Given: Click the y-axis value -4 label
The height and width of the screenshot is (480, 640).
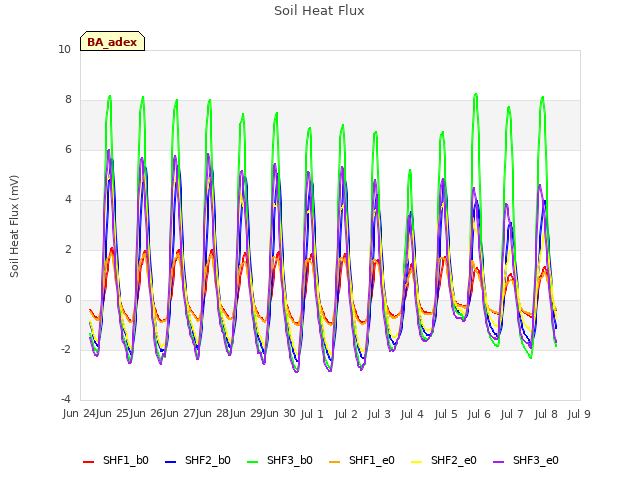Looking at the screenshot, I should click(x=67, y=400).
